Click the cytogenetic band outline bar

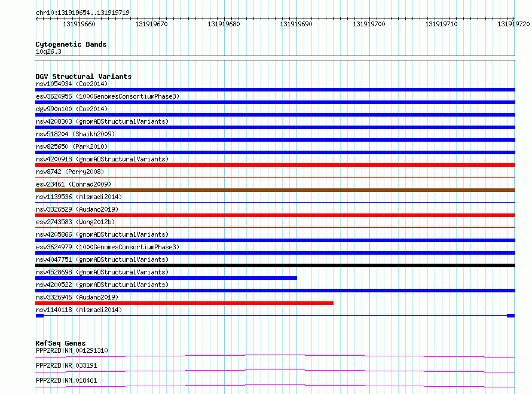[275, 58]
